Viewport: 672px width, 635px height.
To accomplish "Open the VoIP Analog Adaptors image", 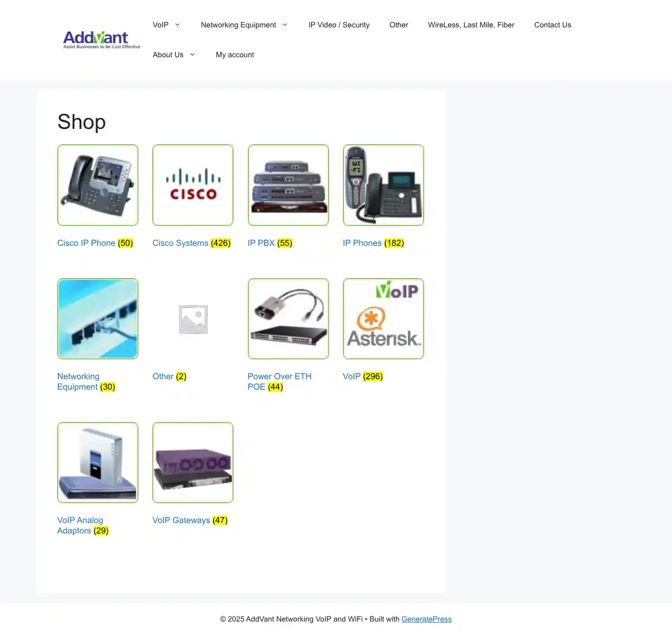I will click(98, 462).
